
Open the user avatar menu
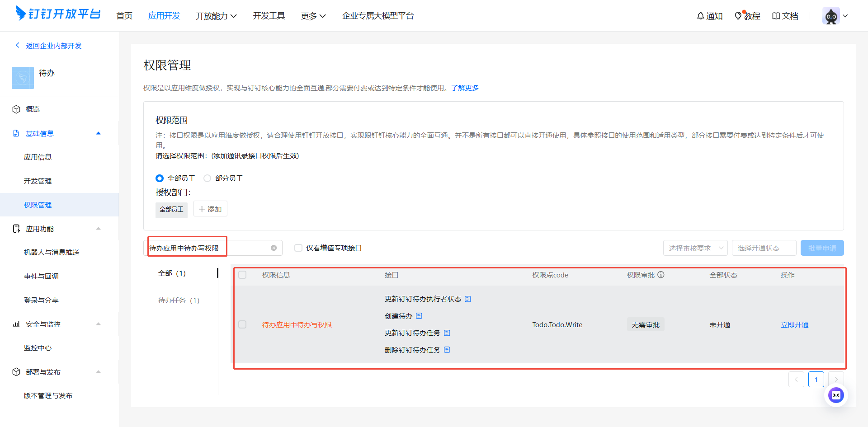tap(835, 16)
